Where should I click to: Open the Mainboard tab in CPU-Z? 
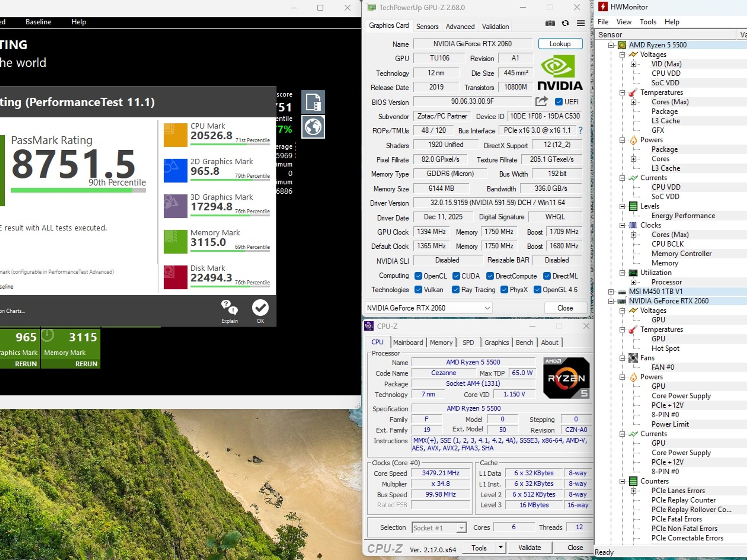point(408,342)
